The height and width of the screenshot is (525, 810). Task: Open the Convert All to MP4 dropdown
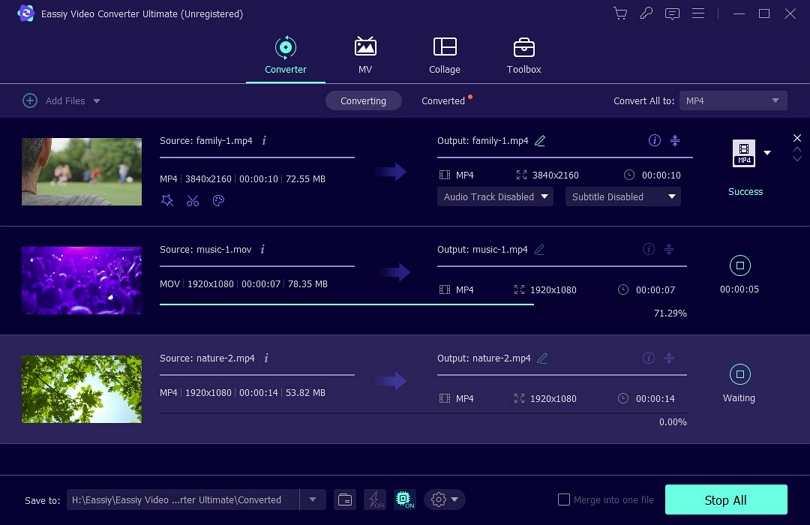(x=733, y=101)
